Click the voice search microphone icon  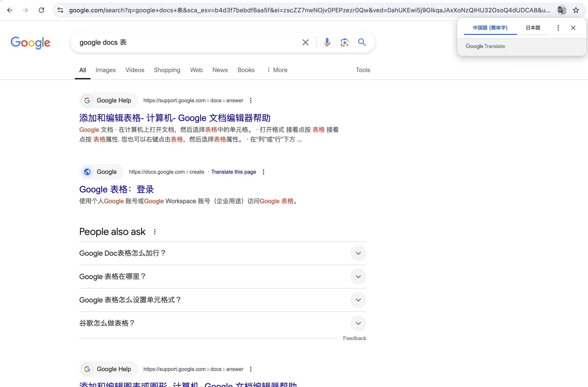pyautogui.click(x=327, y=42)
